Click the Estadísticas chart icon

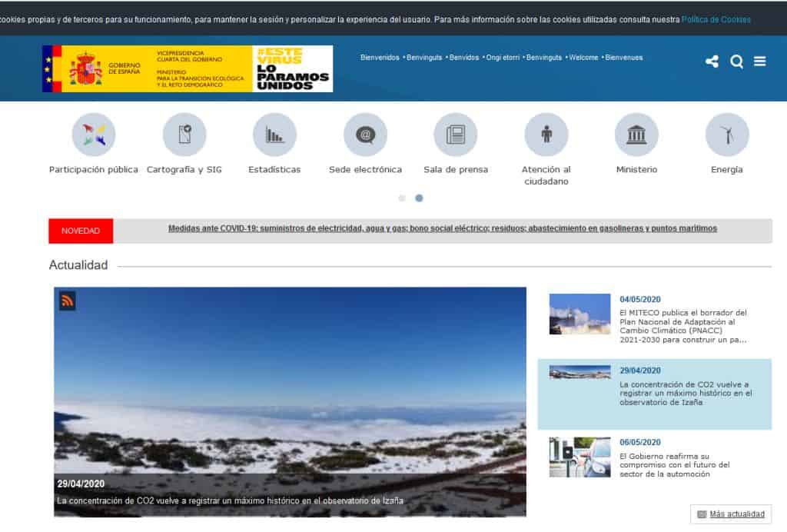pyautogui.click(x=274, y=135)
